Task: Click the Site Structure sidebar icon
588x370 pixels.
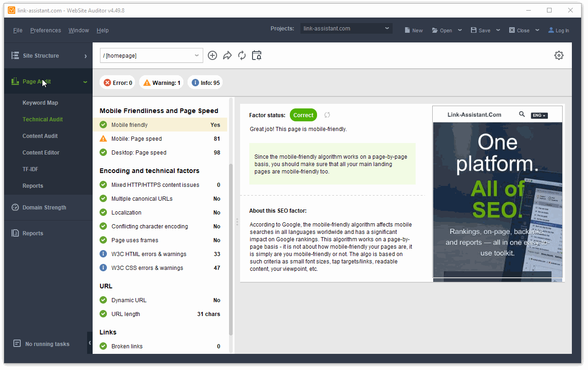Action: tap(15, 55)
